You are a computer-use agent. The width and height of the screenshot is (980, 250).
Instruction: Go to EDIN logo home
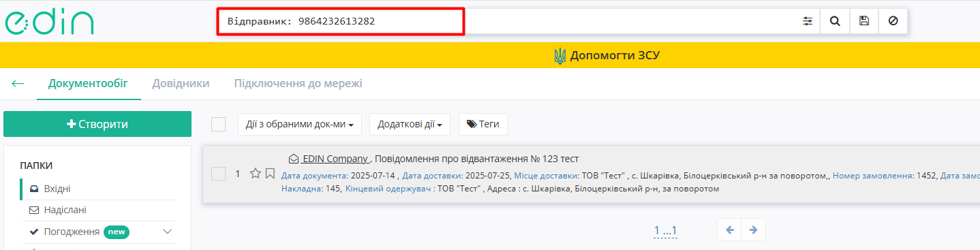pos(49,22)
